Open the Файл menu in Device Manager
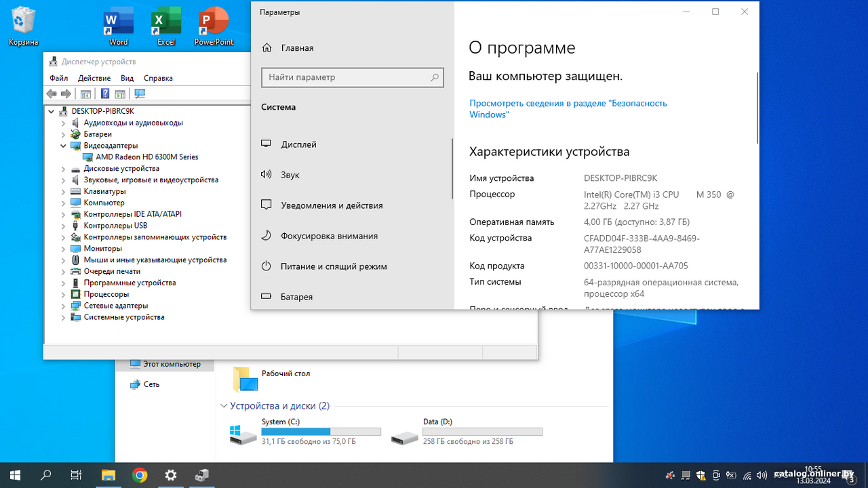 [x=58, y=78]
